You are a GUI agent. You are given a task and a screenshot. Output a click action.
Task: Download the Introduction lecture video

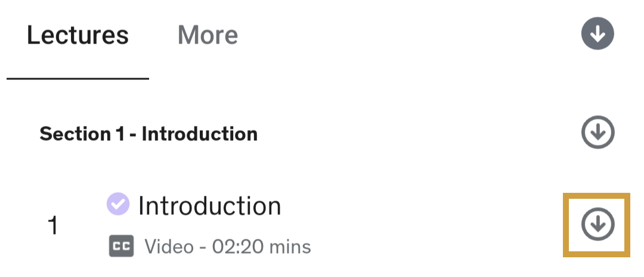pyautogui.click(x=597, y=224)
